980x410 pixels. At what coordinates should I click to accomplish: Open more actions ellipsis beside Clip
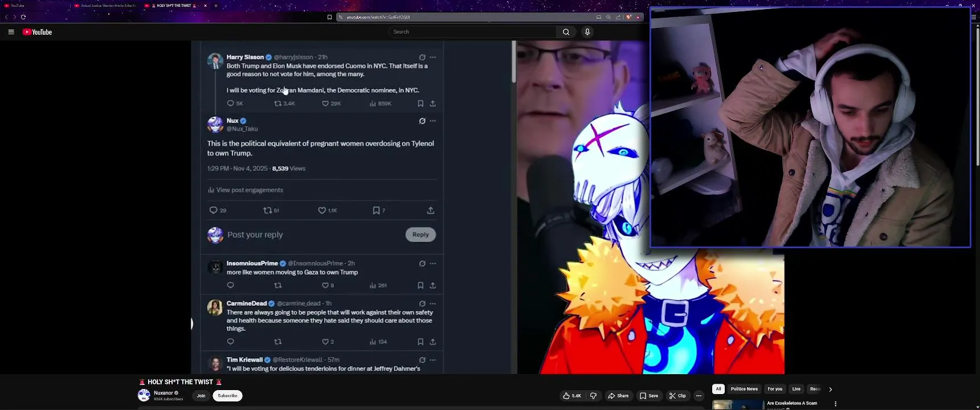point(699,396)
